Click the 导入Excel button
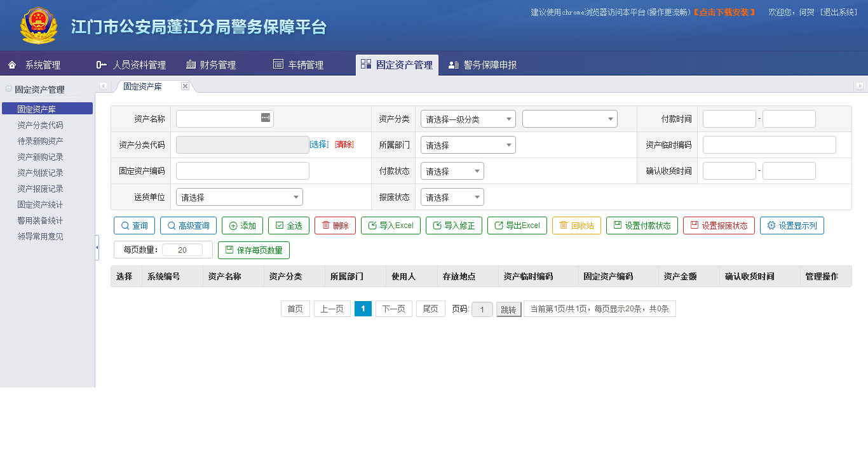868x451 pixels. click(391, 226)
